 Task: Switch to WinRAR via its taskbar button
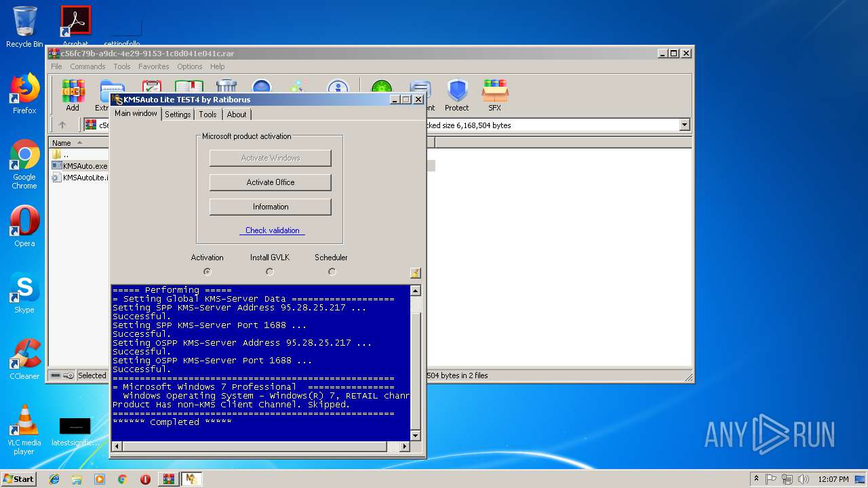pyautogui.click(x=169, y=479)
